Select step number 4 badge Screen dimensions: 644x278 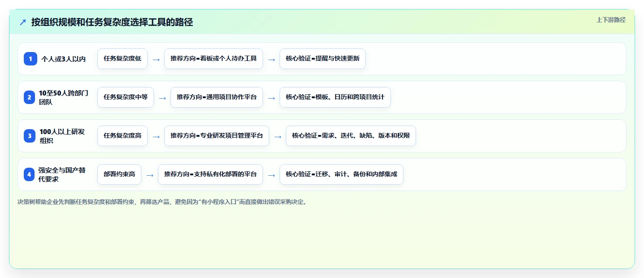[x=29, y=174]
